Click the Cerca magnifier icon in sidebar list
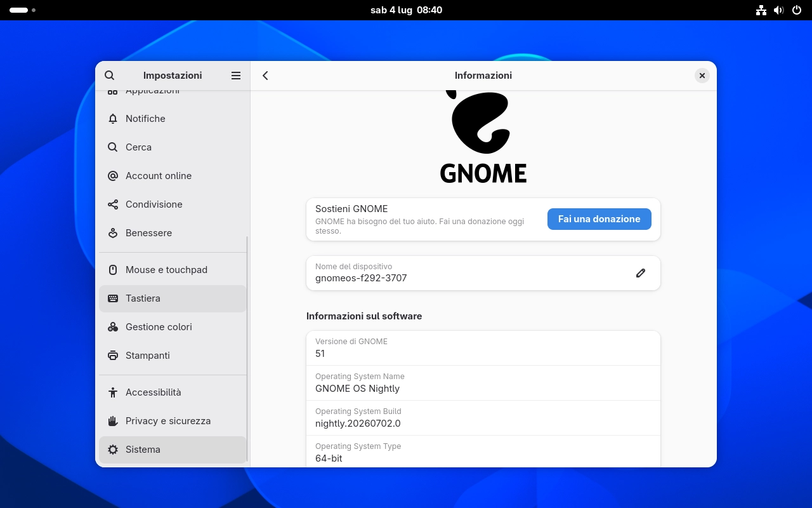 pyautogui.click(x=113, y=147)
